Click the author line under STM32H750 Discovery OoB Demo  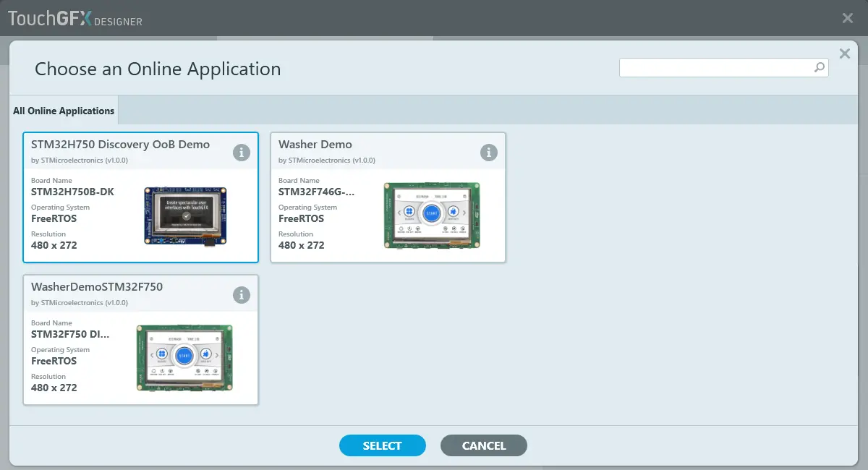click(x=80, y=161)
